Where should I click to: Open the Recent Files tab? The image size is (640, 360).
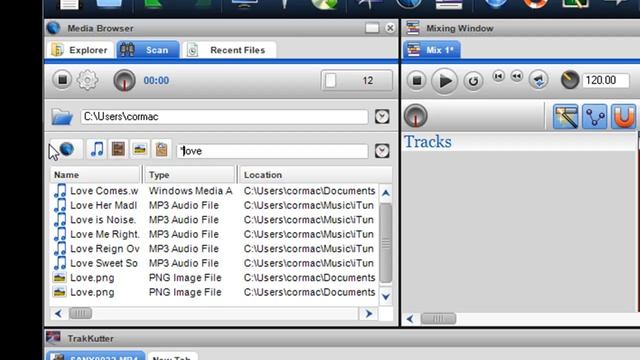[229, 50]
